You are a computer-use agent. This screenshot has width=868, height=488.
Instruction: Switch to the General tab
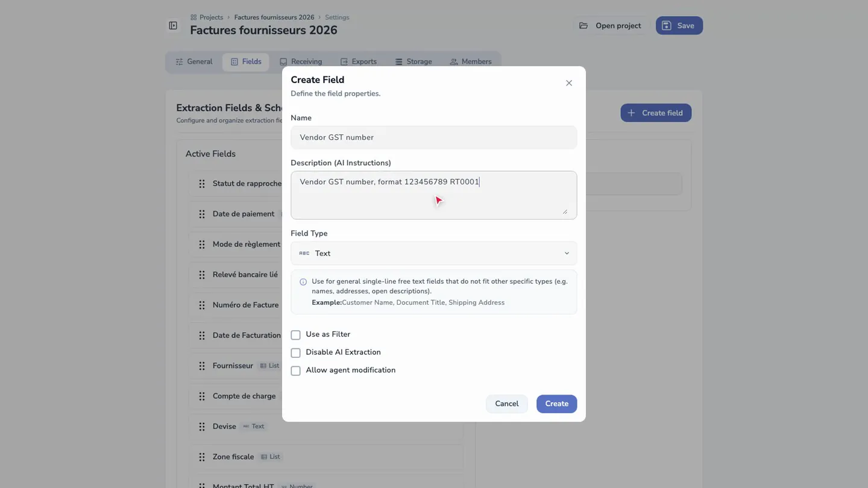[x=194, y=62]
